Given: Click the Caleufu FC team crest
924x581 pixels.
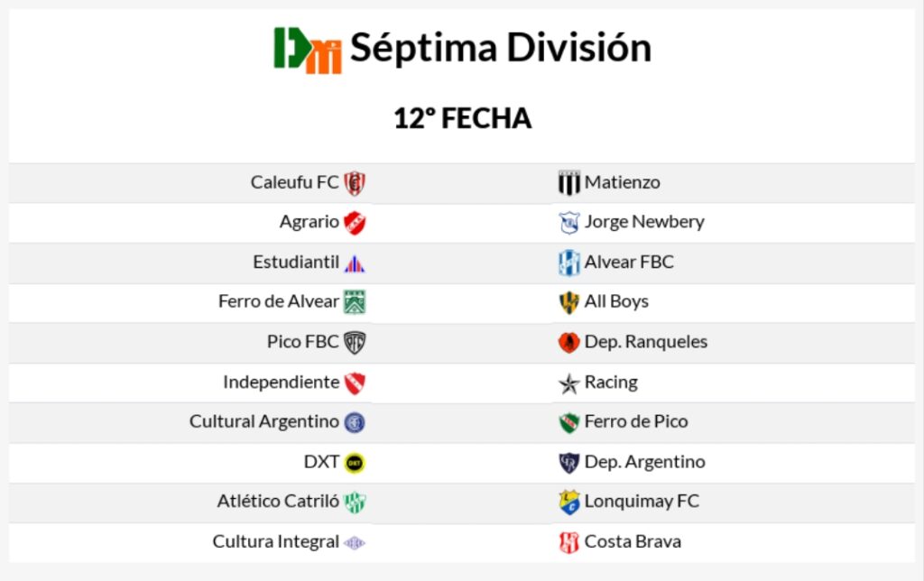Looking at the screenshot, I should [x=355, y=182].
